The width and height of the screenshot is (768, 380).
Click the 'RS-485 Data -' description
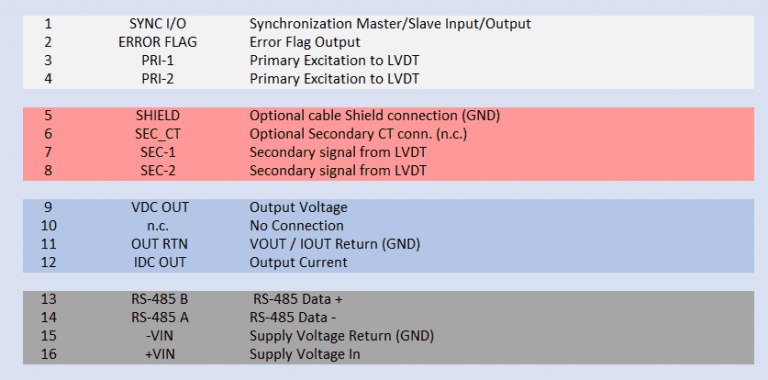pos(293,318)
